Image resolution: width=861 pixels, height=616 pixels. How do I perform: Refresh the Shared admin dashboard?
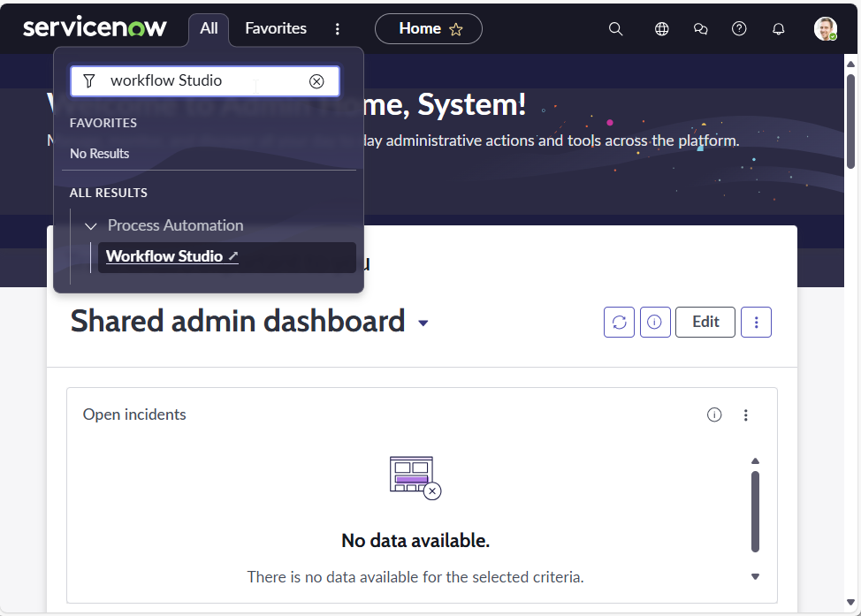[619, 322]
